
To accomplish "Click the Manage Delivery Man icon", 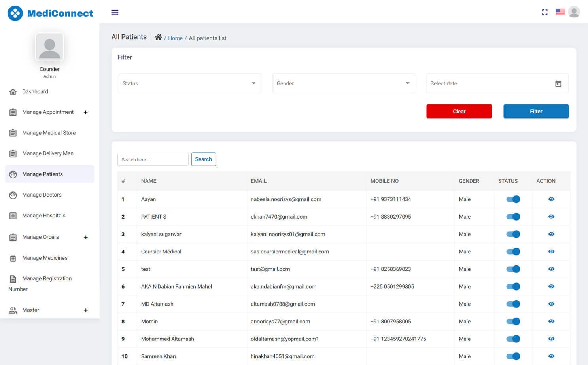I will [13, 153].
